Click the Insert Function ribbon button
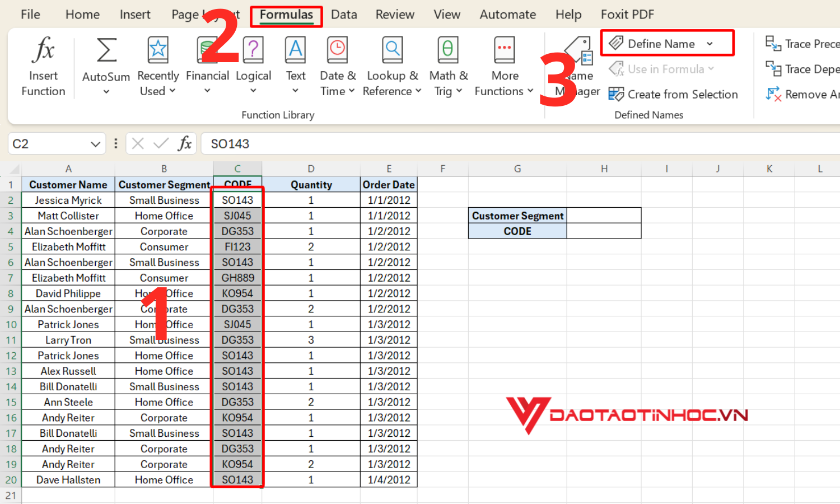The height and width of the screenshot is (504, 840). click(x=43, y=67)
